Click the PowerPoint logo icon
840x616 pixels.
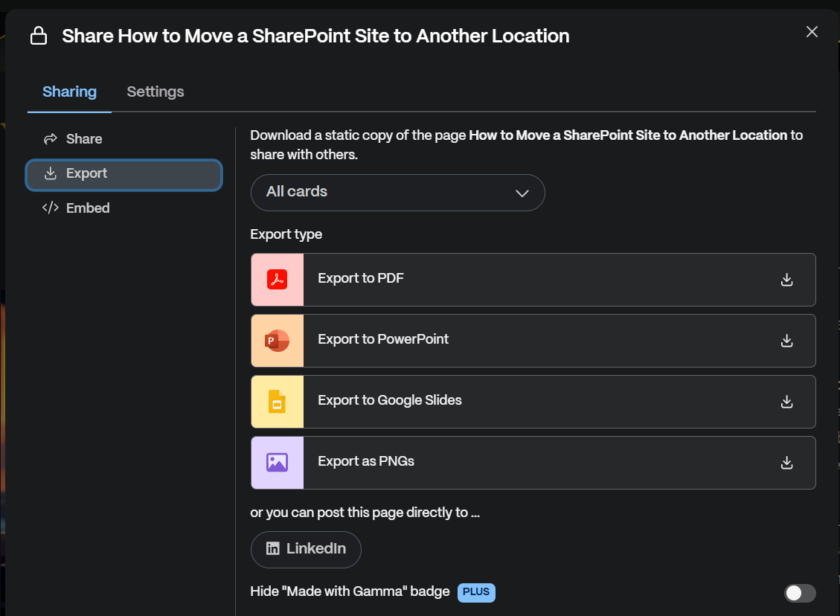(277, 341)
